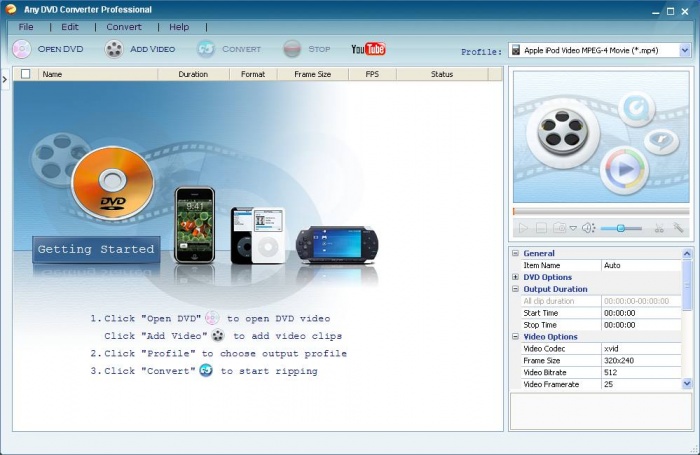The image size is (700, 455).
Task: Sort by the Name column header
Action: (98, 74)
